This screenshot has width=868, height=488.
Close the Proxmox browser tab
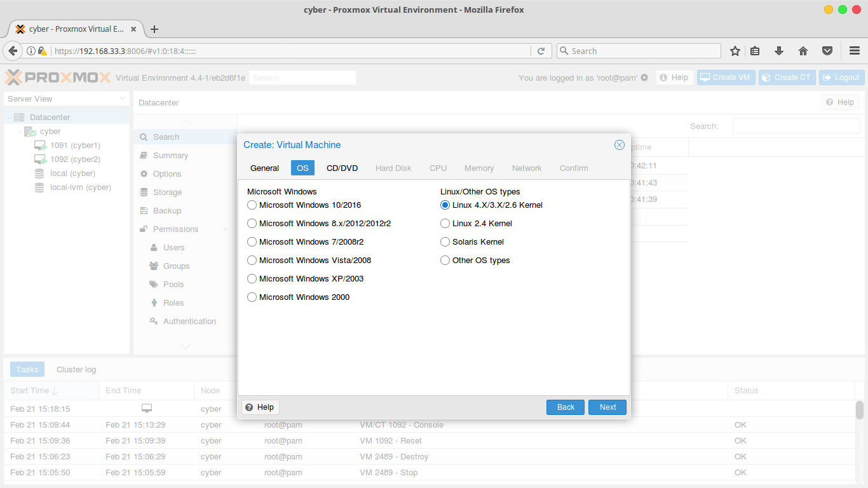pos(133,29)
